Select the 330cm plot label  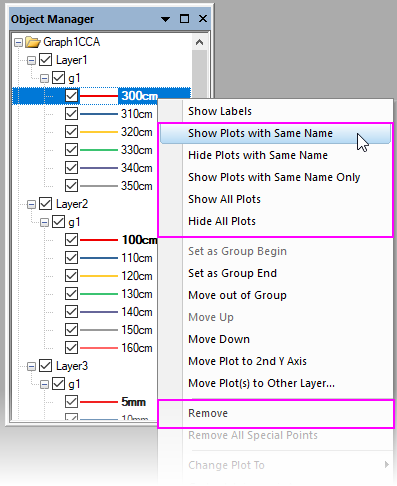[x=137, y=150]
